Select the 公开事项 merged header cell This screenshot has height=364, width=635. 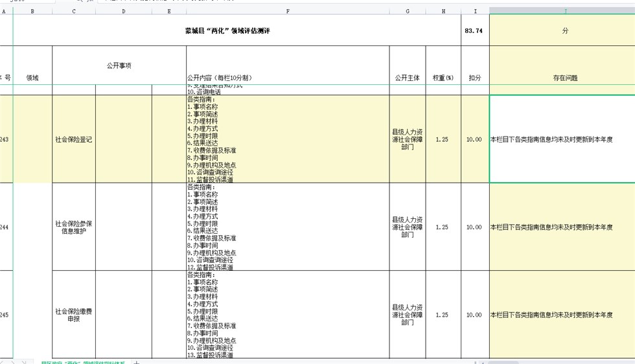[x=119, y=65]
